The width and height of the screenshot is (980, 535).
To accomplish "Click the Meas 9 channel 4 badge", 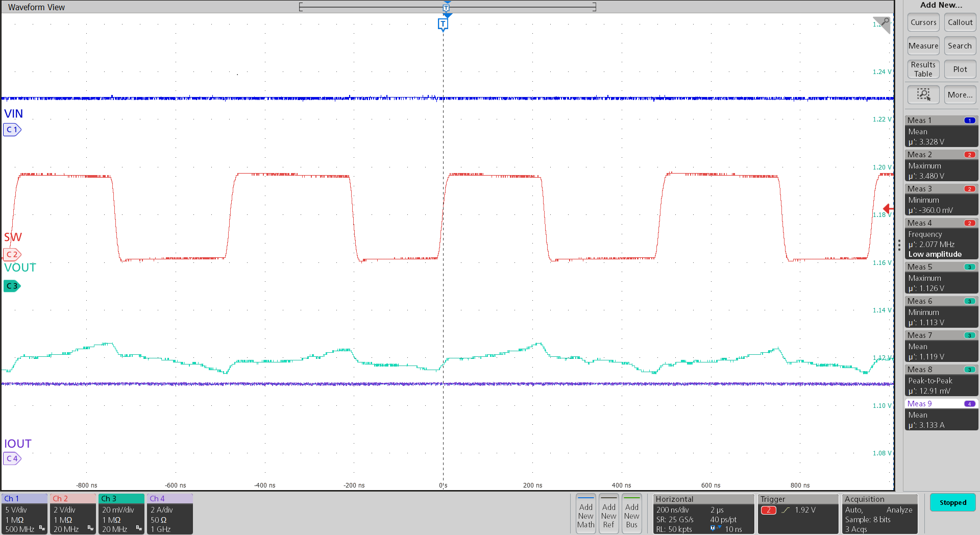I will click(x=970, y=404).
